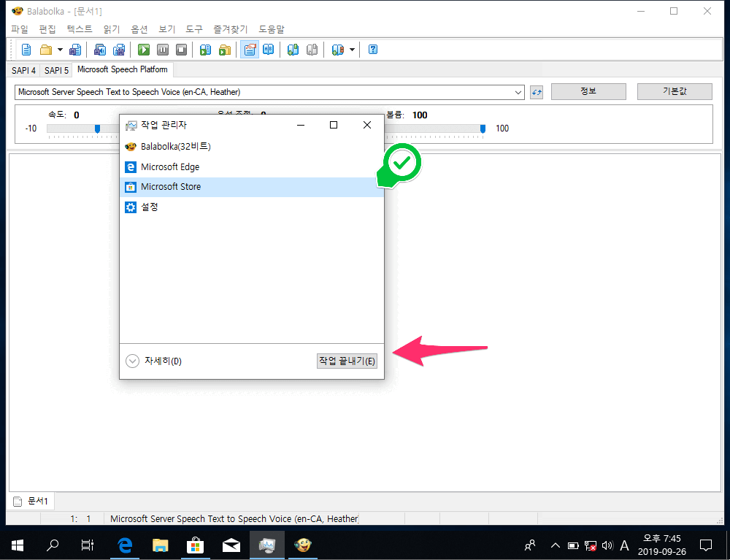Screen dimensions: 730x560
Task: Open the 편집 menu
Action: [47, 29]
